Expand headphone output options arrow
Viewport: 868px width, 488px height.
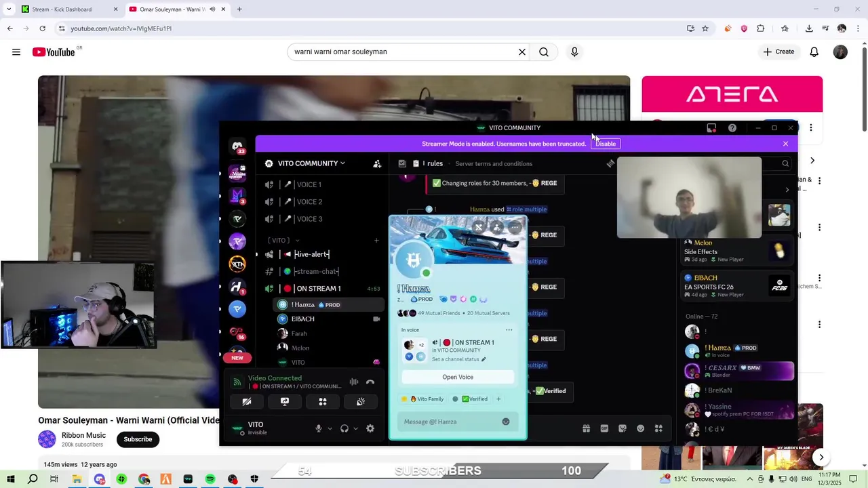[356, 428]
